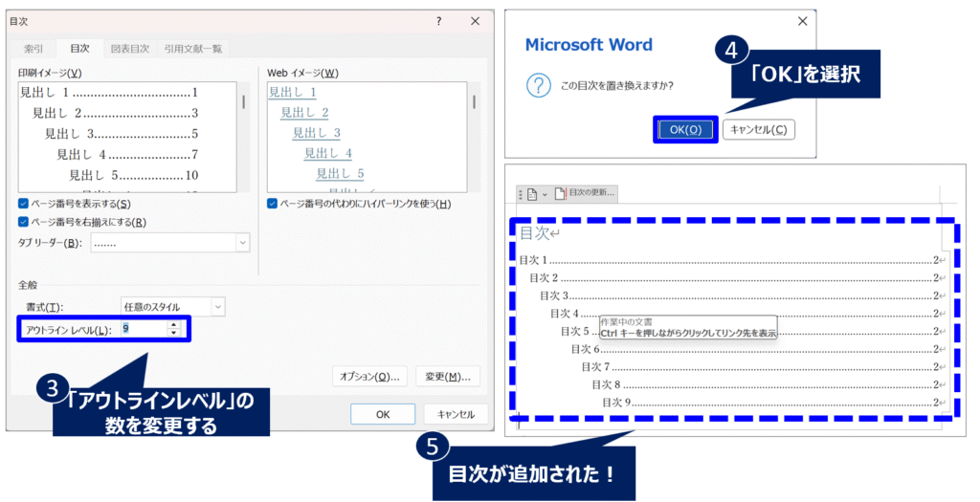
Task: Click OK(O) in Microsoft Word prompt
Action: 685,129
